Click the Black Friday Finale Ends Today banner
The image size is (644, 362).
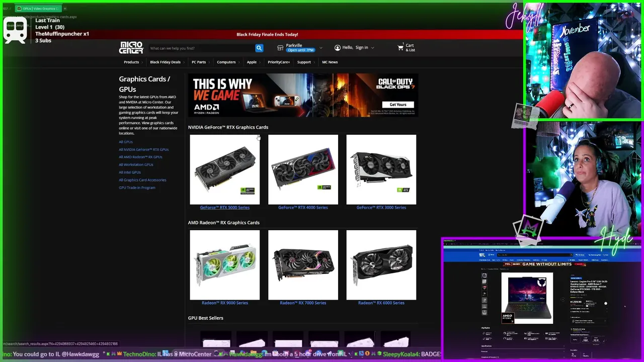click(x=267, y=34)
